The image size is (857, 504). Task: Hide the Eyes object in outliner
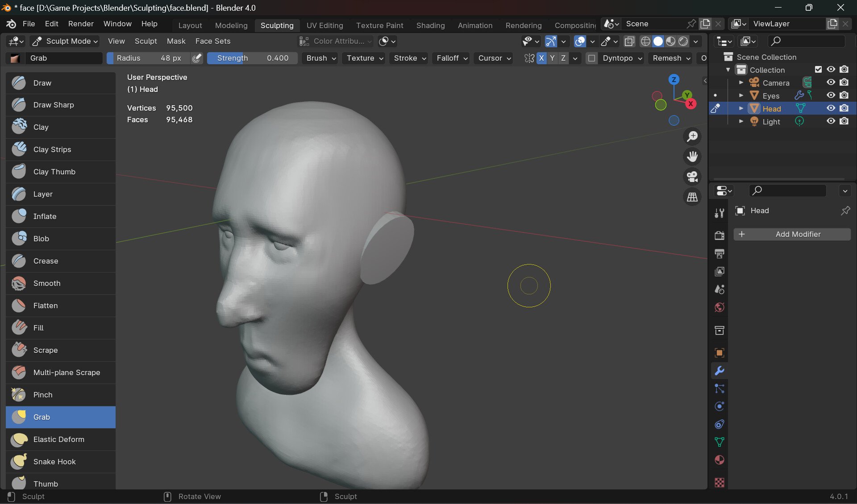[830, 95]
